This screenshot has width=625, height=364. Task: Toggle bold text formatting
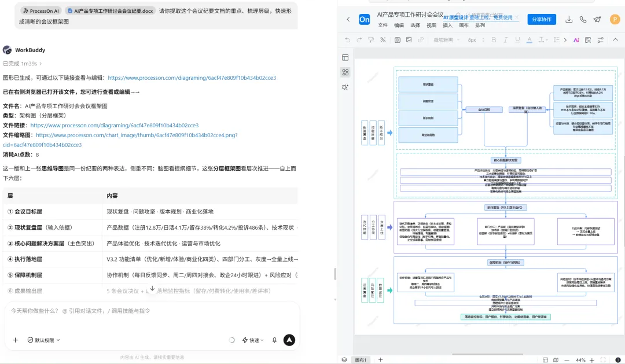click(494, 40)
